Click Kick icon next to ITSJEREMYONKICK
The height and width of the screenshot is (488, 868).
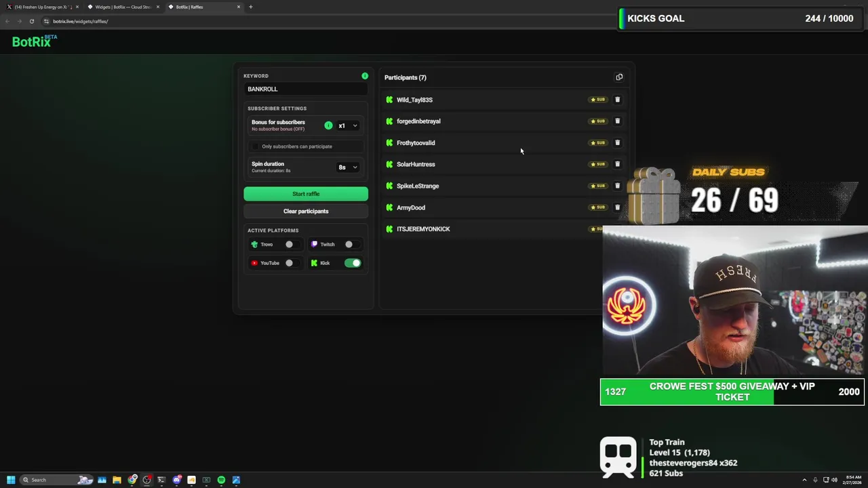pos(389,229)
